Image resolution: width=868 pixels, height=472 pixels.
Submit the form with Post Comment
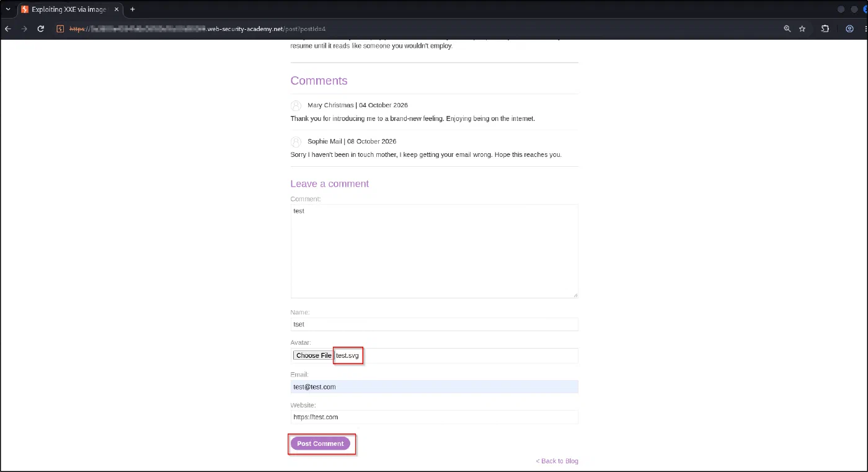(321, 443)
